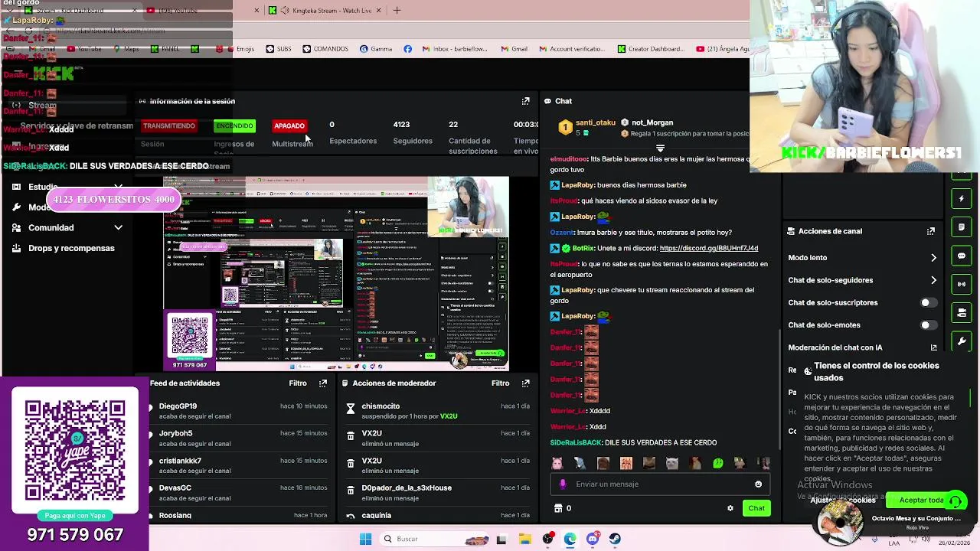980x551 pixels.
Task: Open the shop icon below message box
Action: [558, 508]
